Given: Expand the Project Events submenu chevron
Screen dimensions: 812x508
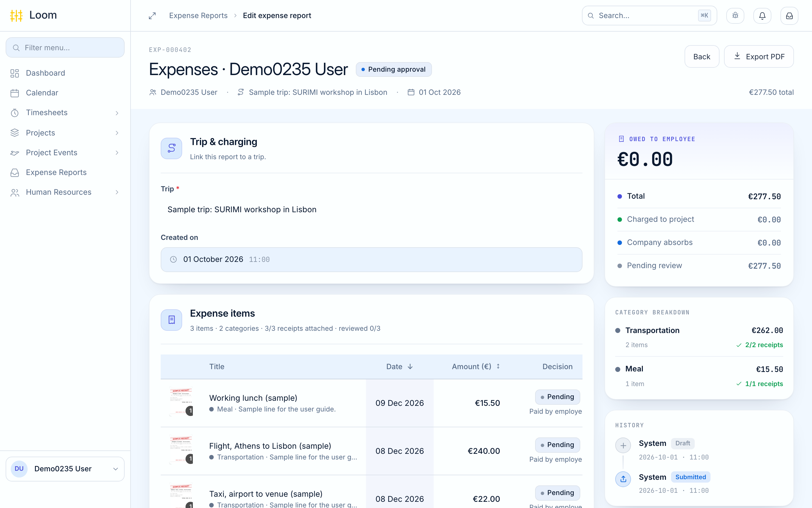Looking at the screenshot, I should pyautogui.click(x=117, y=152).
